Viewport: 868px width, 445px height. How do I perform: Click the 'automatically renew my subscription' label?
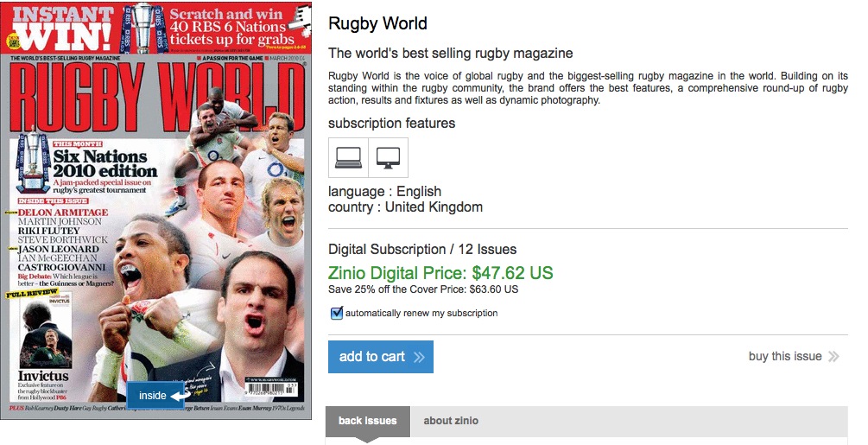(421, 314)
